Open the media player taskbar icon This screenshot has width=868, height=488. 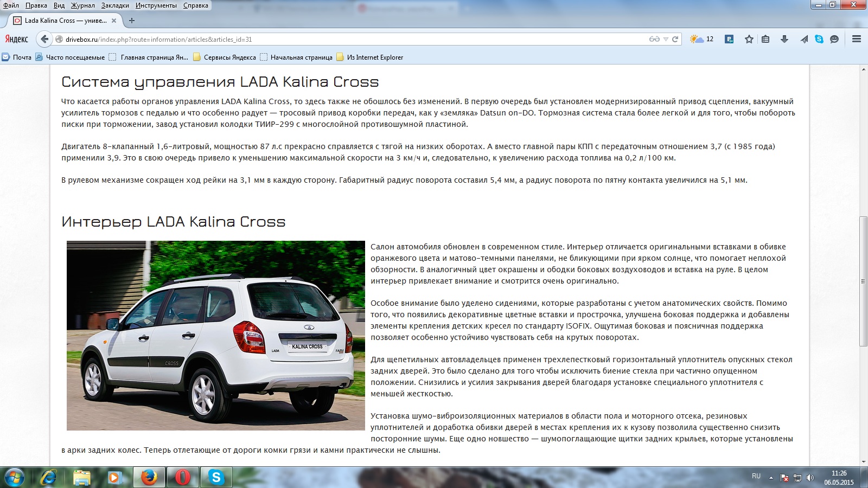114,477
